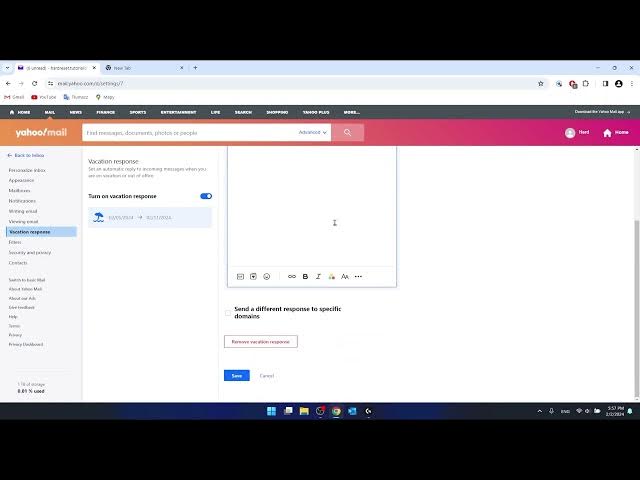
Task: Select Security and privacy in settings sidebar
Action: click(x=30, y=253)
